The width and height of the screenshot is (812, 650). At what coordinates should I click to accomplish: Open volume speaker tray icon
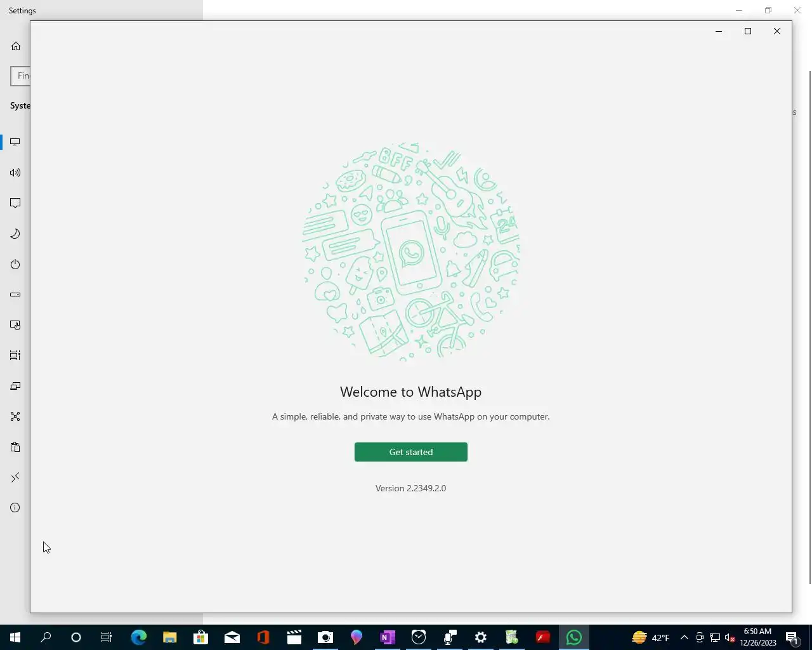[730, 637]
